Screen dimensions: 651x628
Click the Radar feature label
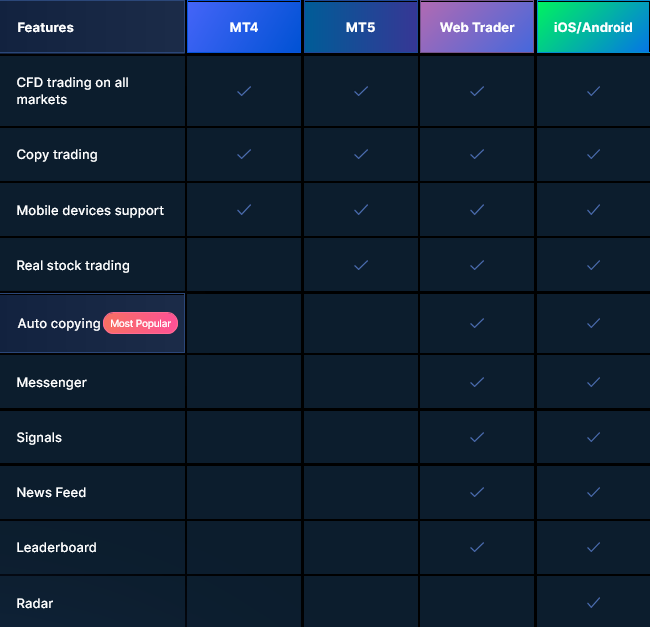[x=35, y=603]
